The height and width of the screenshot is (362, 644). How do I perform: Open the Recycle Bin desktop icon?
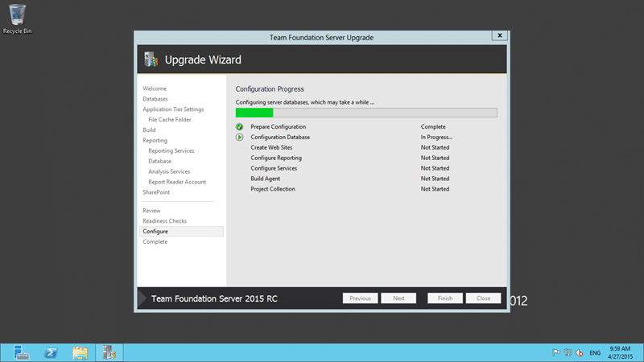[x=17, y=19]
